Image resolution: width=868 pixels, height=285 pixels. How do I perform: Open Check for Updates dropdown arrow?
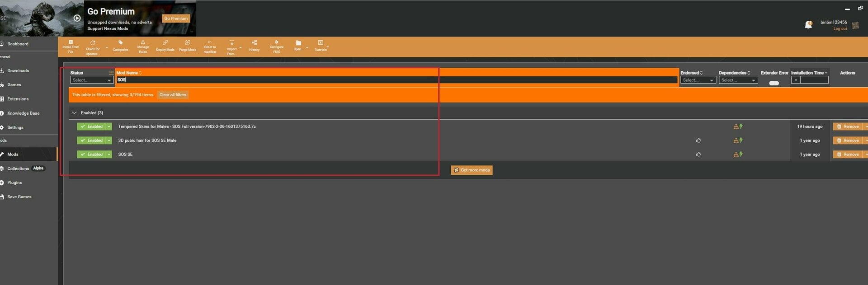tap(107, 47)
